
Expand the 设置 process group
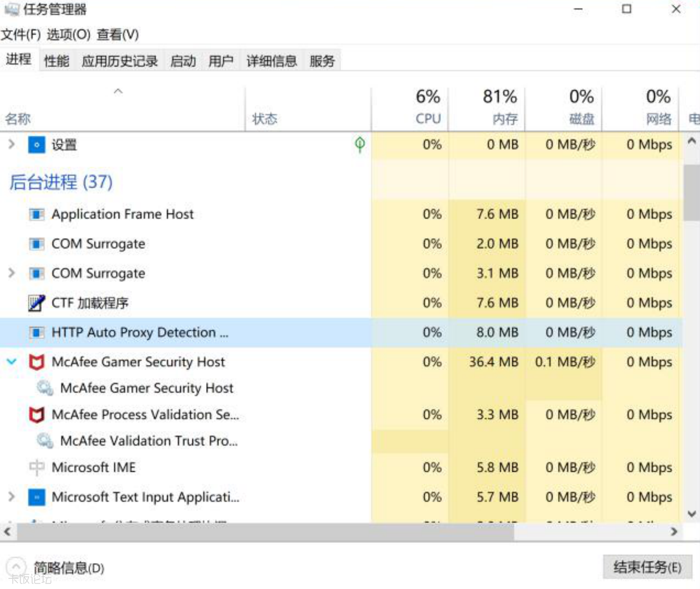(x=12, y=144)
